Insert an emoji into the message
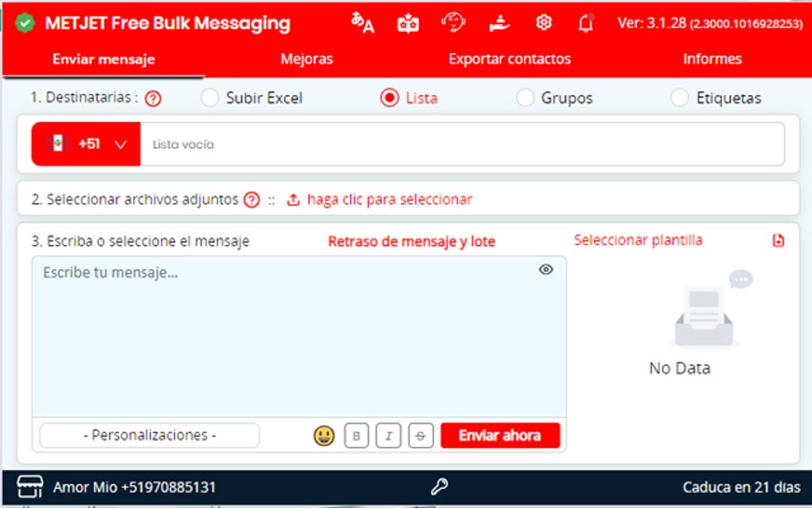Viewport: 812px width, 508px height. 323,436
